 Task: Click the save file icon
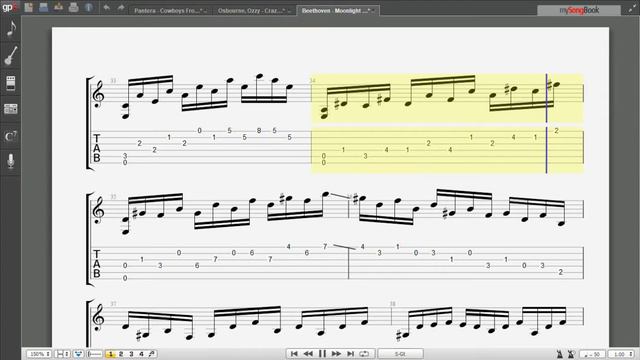[44, 7]
